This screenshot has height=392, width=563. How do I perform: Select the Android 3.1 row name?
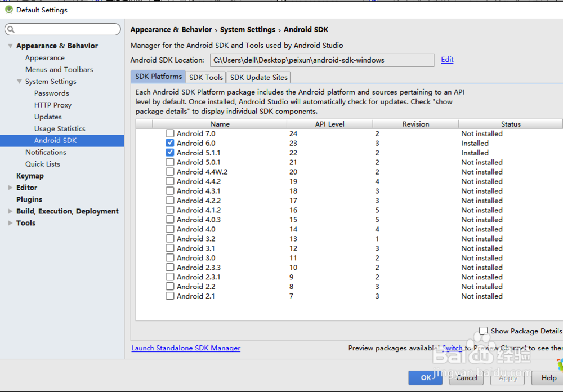(196, 248)
